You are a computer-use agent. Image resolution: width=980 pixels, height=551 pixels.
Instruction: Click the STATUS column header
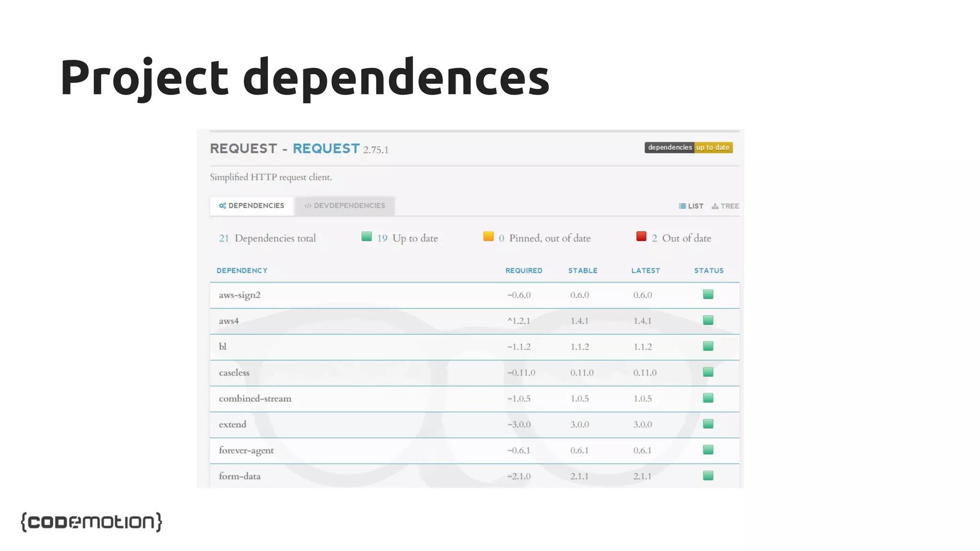[x=709, y=271]
